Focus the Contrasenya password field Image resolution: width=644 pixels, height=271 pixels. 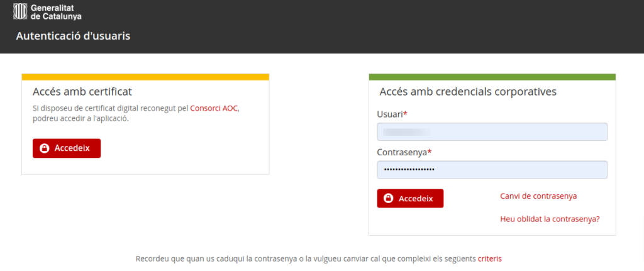click(492, 170)
